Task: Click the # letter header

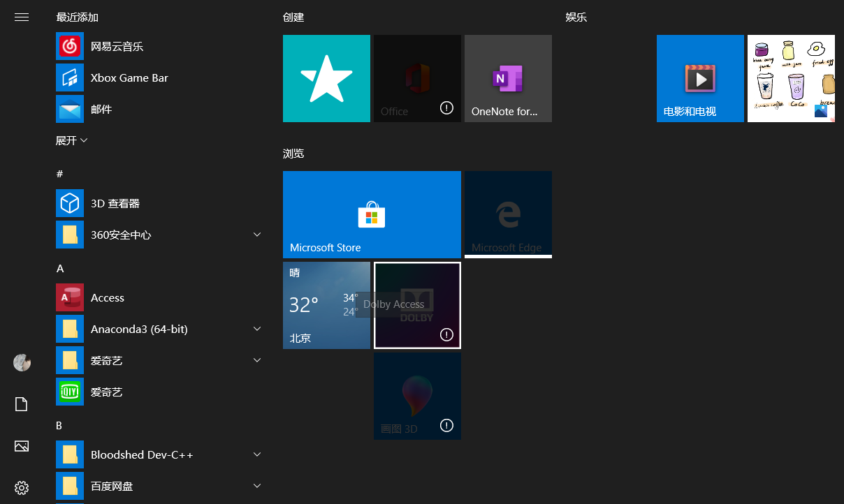Action: 59,174
